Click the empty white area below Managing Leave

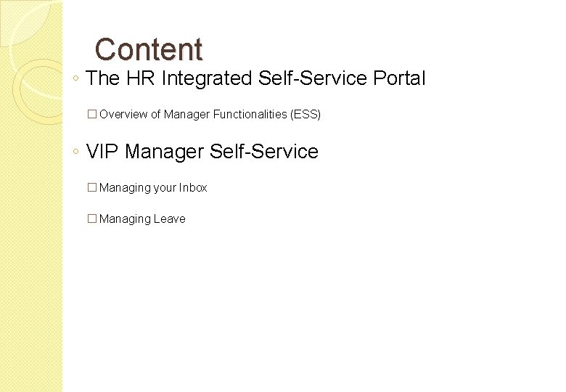(311, 307)
